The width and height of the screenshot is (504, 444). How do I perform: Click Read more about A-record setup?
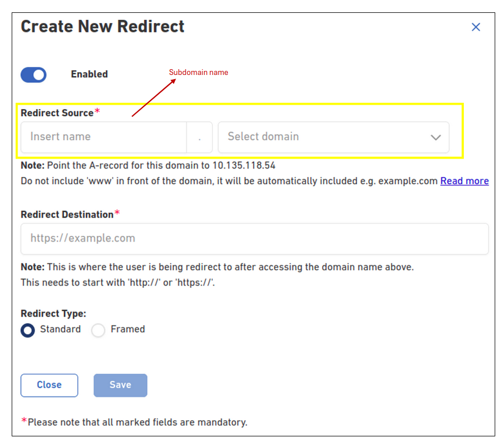pos(464,181)
